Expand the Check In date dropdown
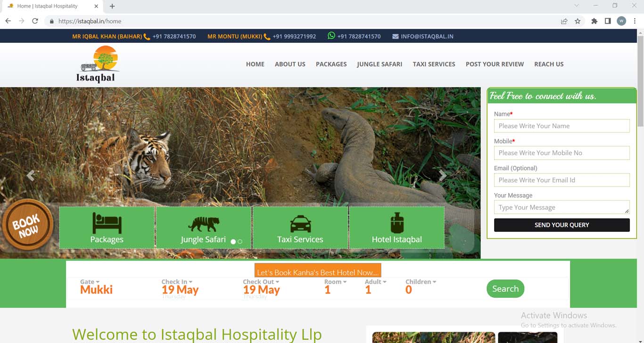The width and height of the screenshot is (644, 343). pyautogui.click(x=177, y=282)
